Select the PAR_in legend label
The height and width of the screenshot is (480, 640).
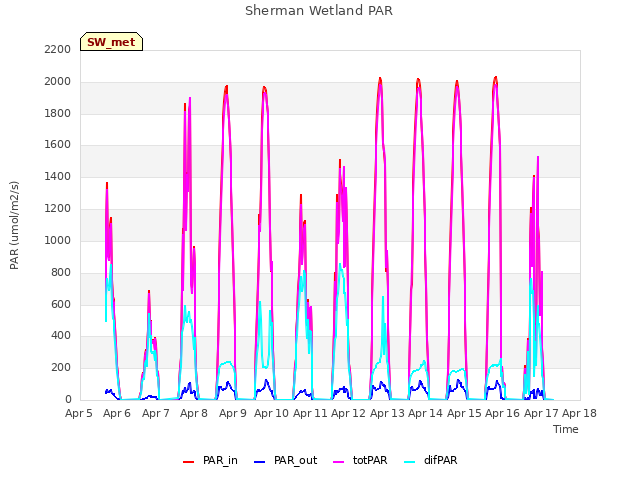[x=220, y=460]
